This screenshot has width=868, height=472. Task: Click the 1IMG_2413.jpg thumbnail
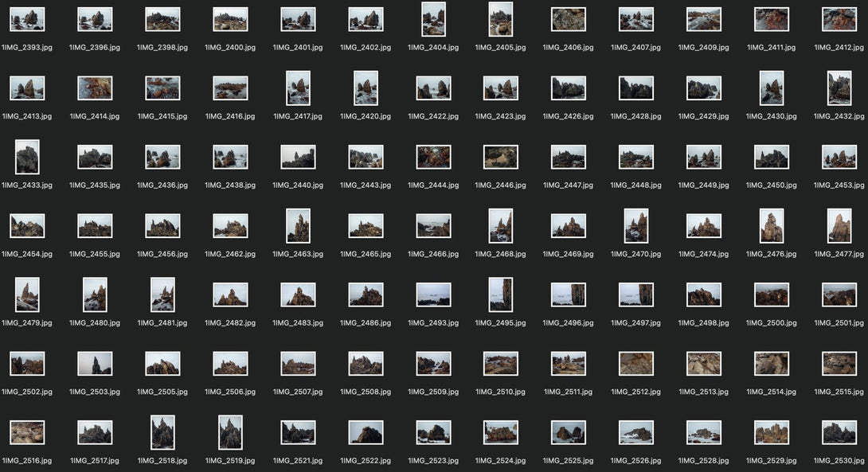(27, 88)
